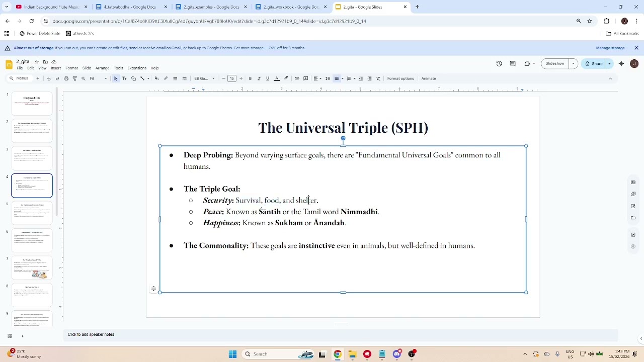Open the border color pencil tool
Image resolution: width=644 pixels, height=362 pixels.
pos(166,78)
